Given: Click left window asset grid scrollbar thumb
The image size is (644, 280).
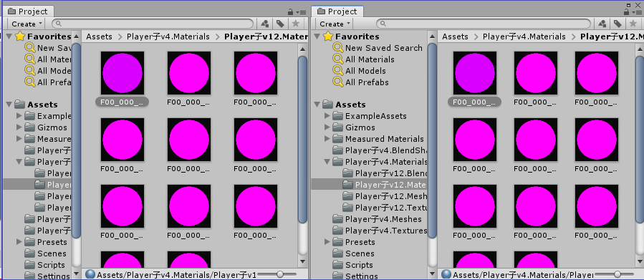Looking at the screenshot, I should click(303, 140).
